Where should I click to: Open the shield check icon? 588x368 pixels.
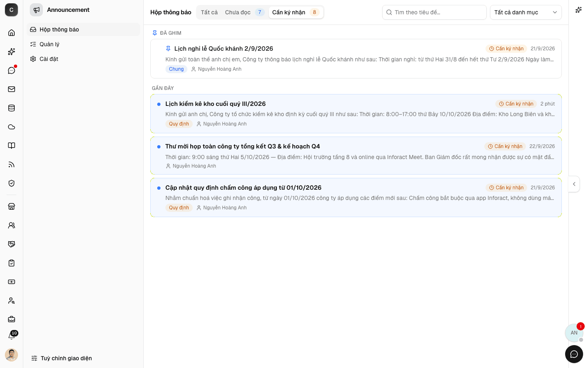pos(11,183)
